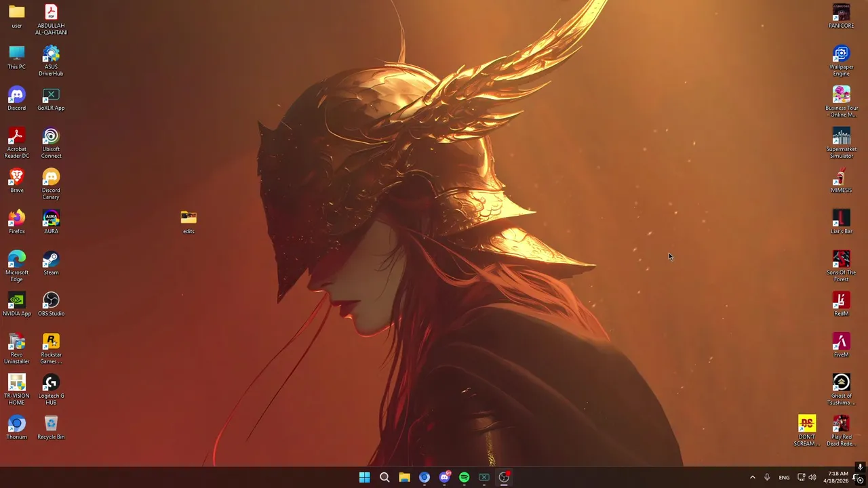Open network settings from tray icon
Image resolution: width=868 pixels, height=488 pixels.
(x=801, y=477)
